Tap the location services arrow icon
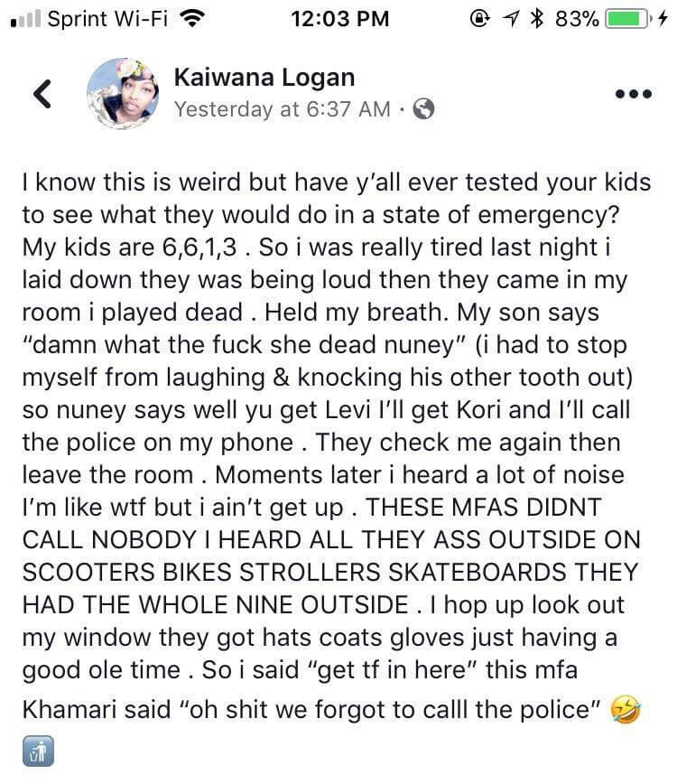 click(515, 17)
